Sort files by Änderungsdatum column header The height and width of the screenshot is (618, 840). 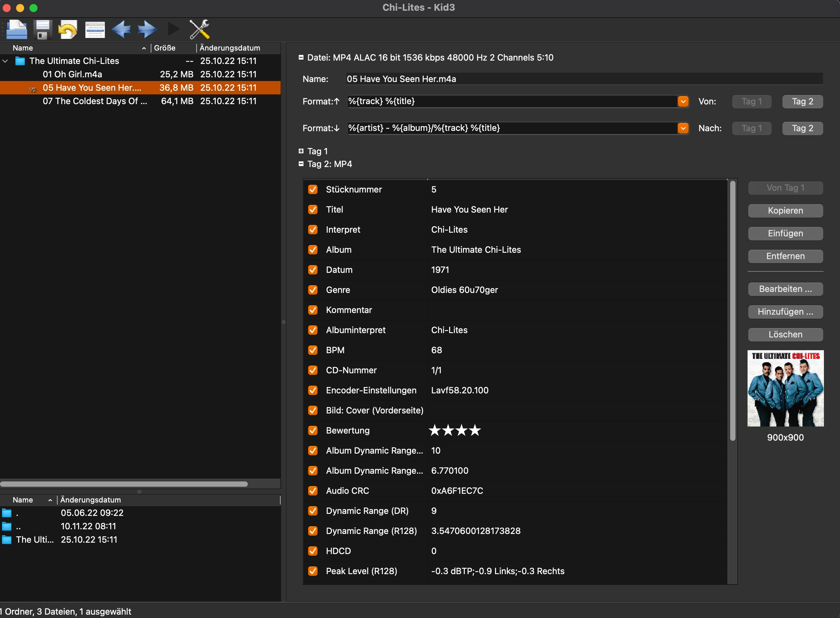(229, 48)
